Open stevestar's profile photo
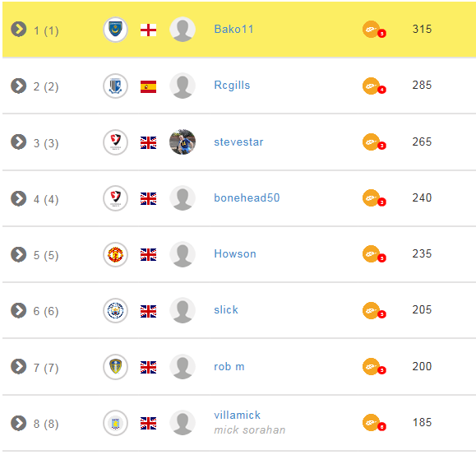The width and height of the screenshot is (476, 455). point(183,142)
